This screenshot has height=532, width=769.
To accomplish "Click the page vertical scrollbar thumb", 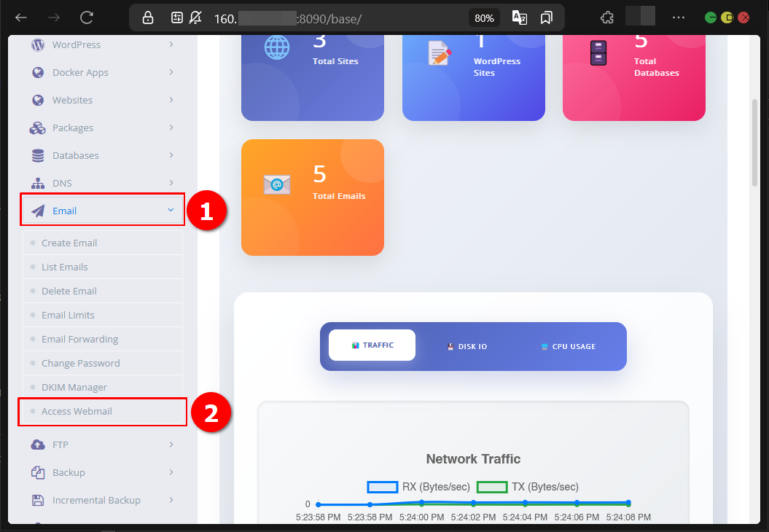I will coord(754,143).
